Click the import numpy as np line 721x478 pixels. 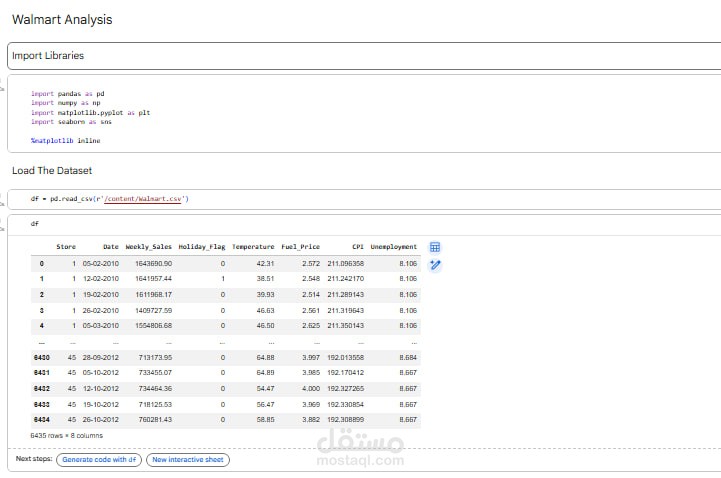tap(66, 103)
